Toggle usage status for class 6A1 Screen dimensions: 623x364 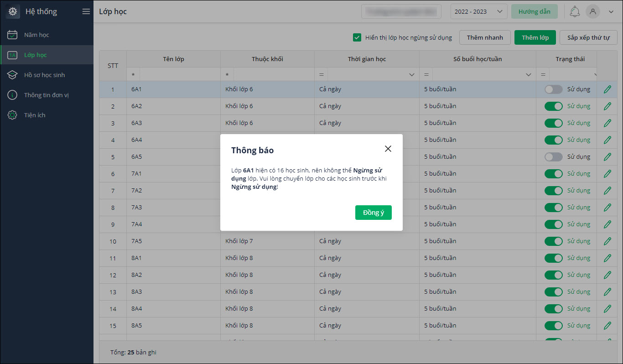point(553,89)
